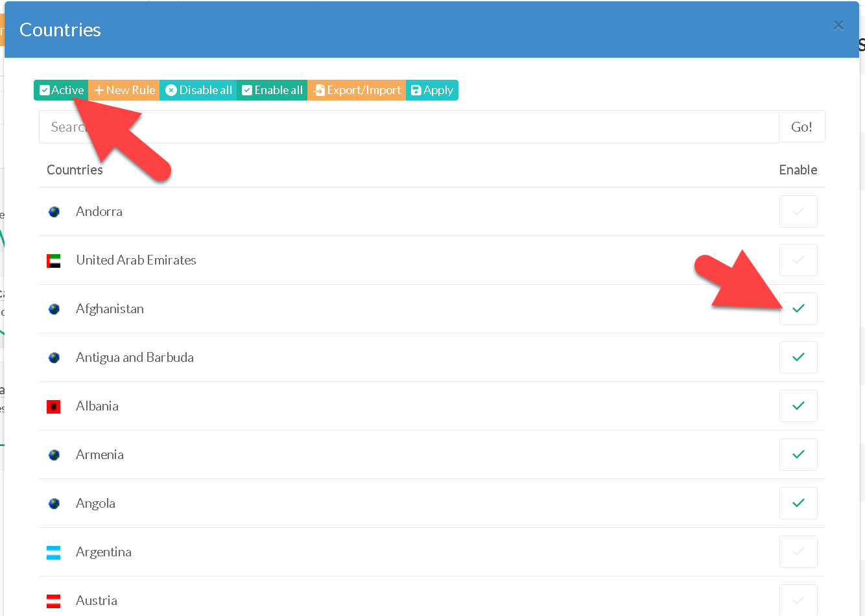This screenshot has width=865, height=616.
Task: Enable the Argentina checkbox
Action: (x=798, y=552)
